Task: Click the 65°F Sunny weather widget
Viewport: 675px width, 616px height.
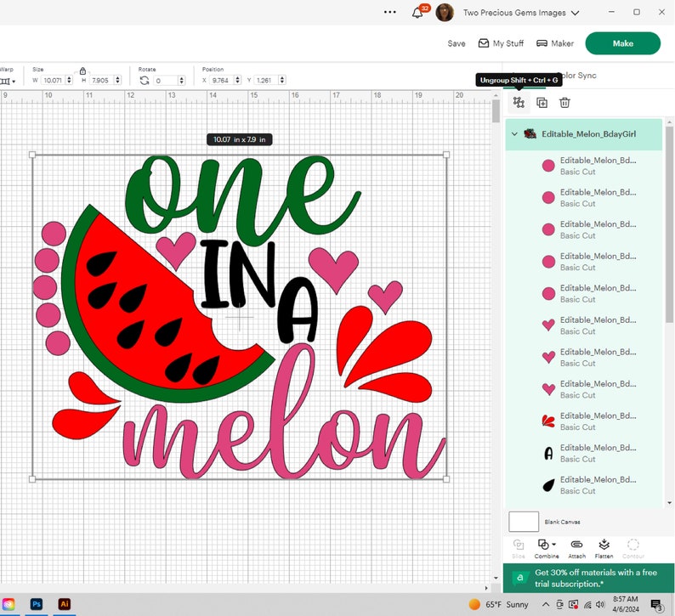Action: (498, 604)
